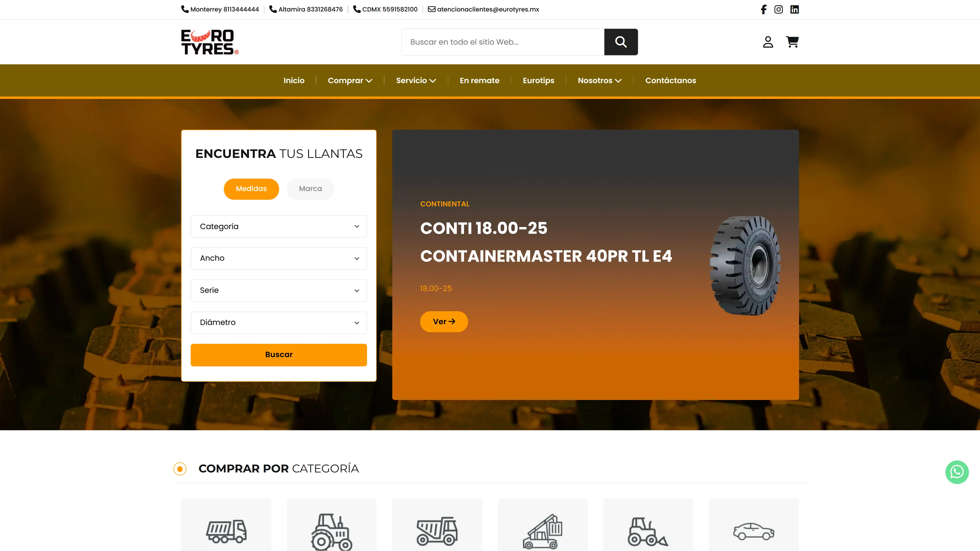Image resolution: width=980 pixels, height=551 pixels.
Task: Open the Instagram social link
Action: pos(778,9)
